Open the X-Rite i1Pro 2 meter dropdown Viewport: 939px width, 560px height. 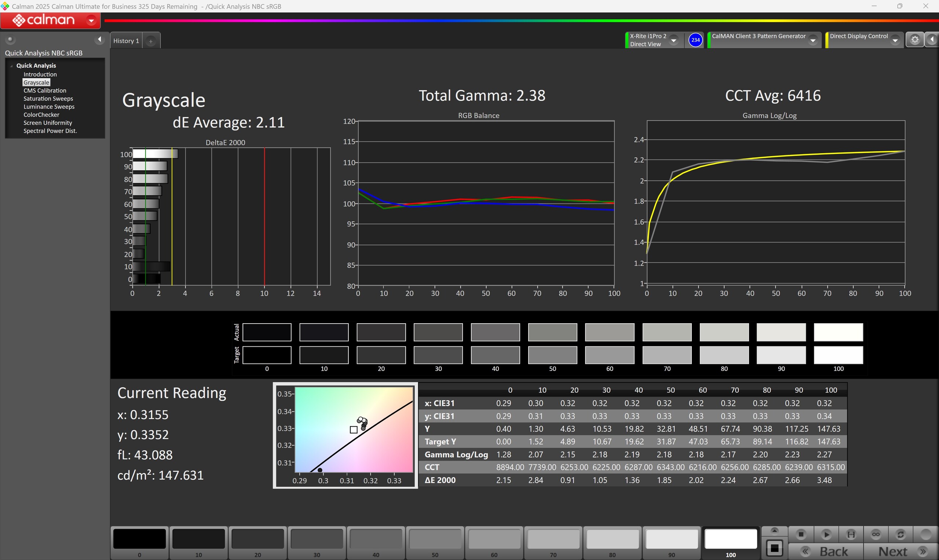[x=673, y=40]
